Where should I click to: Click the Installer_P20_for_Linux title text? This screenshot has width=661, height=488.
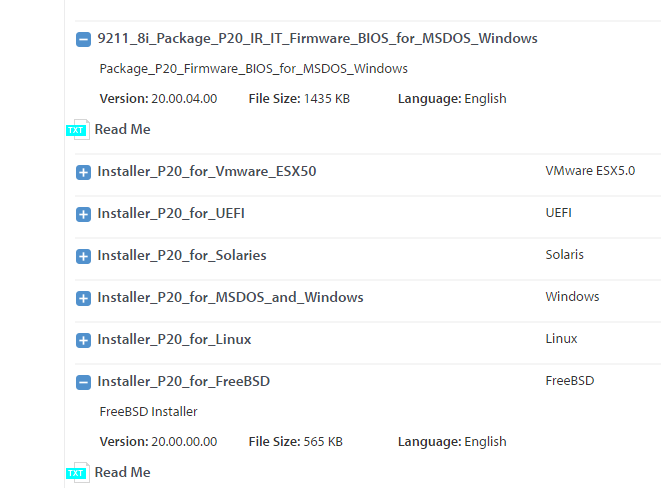coord(174,339)
